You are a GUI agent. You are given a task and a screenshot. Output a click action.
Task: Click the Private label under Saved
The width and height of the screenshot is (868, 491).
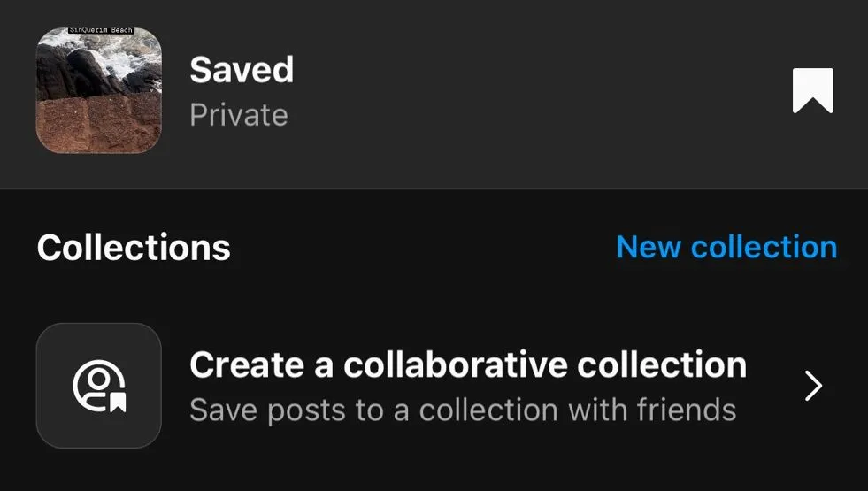tap(239, 115)
